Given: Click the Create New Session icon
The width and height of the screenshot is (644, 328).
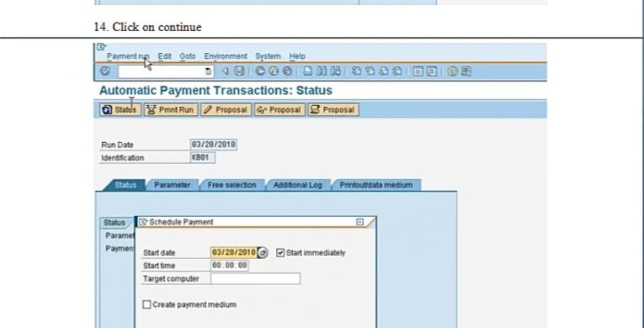Looking at the screenshot, I should pyautogui.click(x=418, y=71).
